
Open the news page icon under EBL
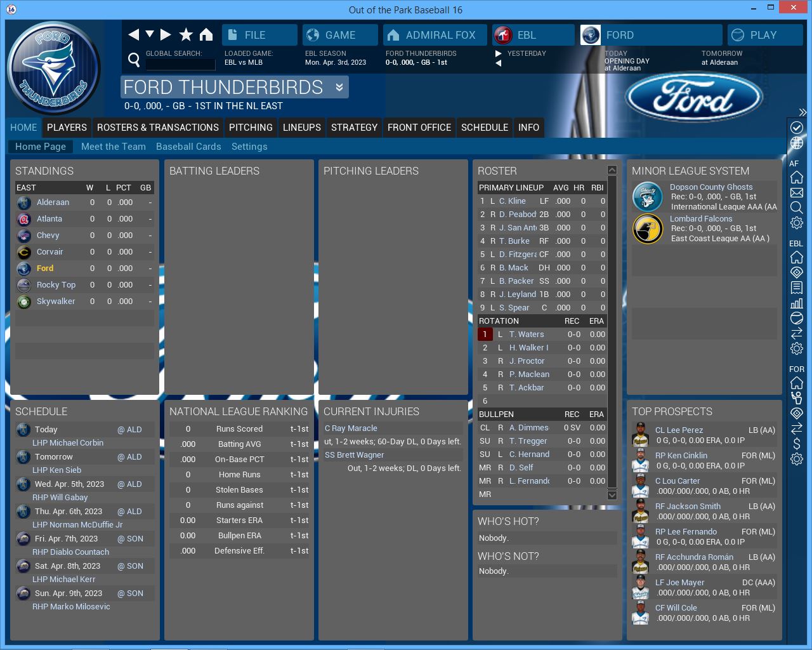click(797, 288)
